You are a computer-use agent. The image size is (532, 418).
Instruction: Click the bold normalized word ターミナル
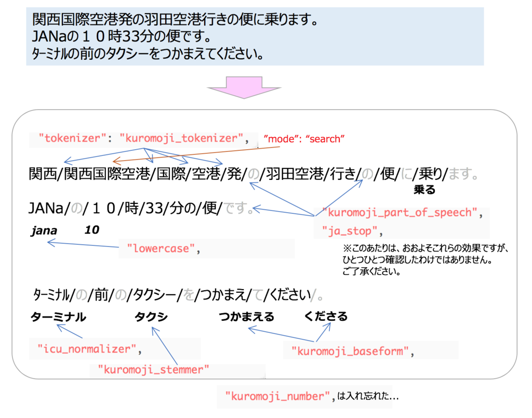pyautogui.click(x=58, y=317)
